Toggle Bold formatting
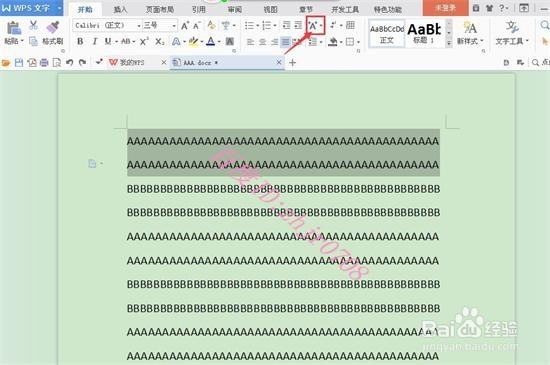Image resolution: width=550 pixels, height=365 pixels. [x=80, y=41]
